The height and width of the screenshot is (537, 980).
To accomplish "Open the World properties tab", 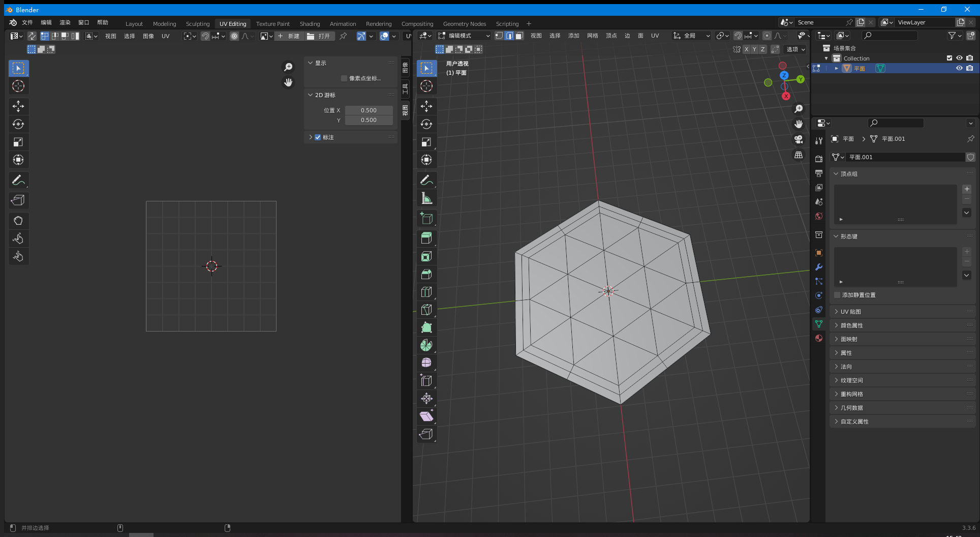I will pyautogui.click(x=818, y=216).
